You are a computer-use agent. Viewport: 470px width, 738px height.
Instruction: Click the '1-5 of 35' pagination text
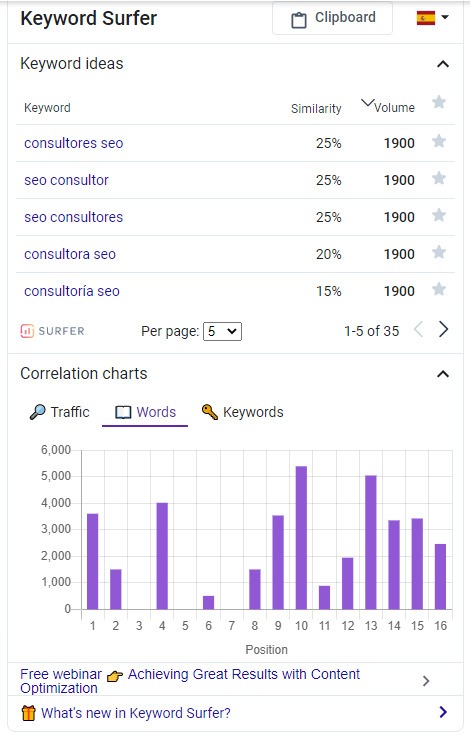tap(372, 331)
